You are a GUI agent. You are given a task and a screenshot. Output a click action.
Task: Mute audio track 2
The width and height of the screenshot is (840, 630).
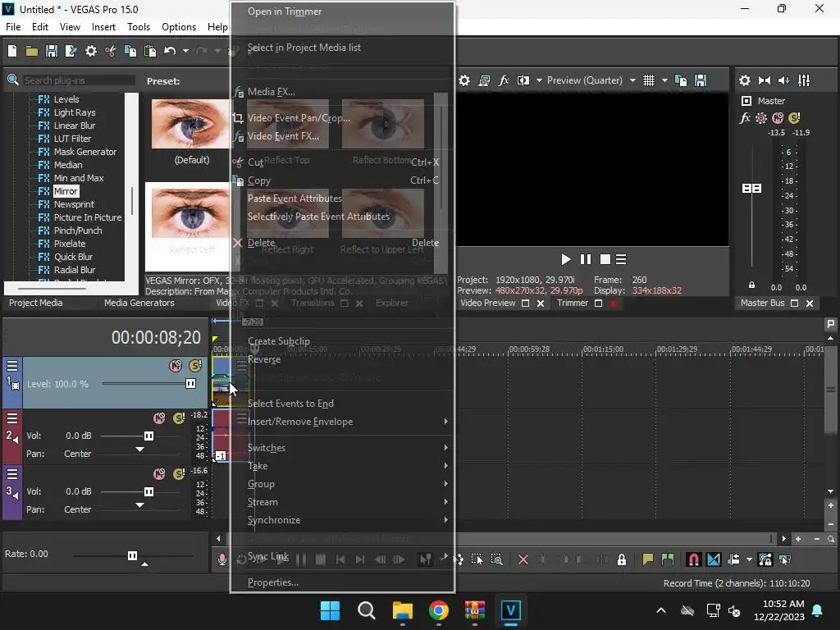159,418
